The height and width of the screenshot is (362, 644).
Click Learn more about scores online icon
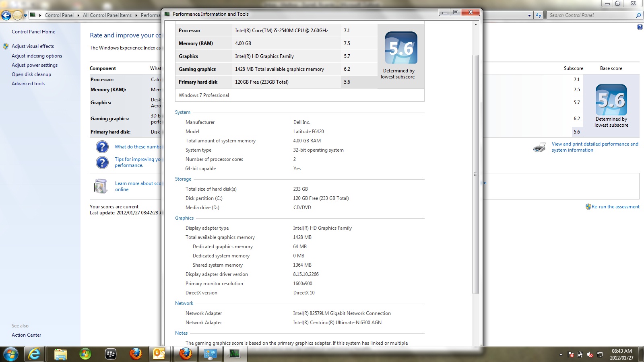[101, 186]
